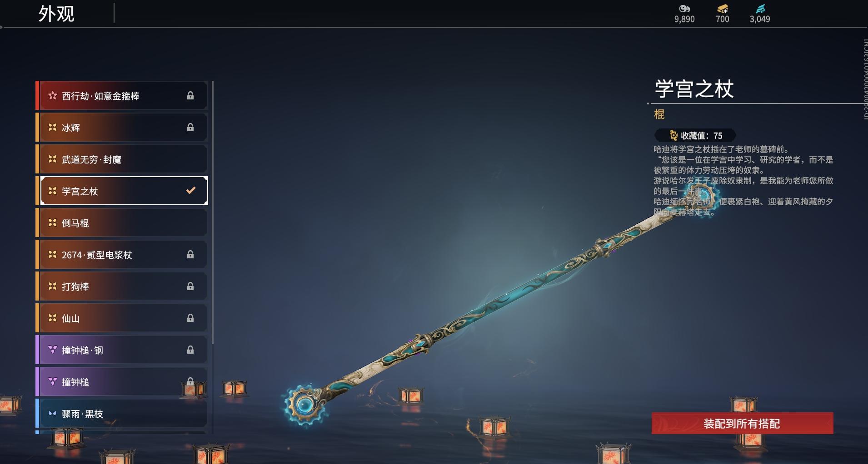Image resolution: width=868 pixels, height=464 pixels.
Task: Click the 外观 page title tab
Action: coord(56,14)
